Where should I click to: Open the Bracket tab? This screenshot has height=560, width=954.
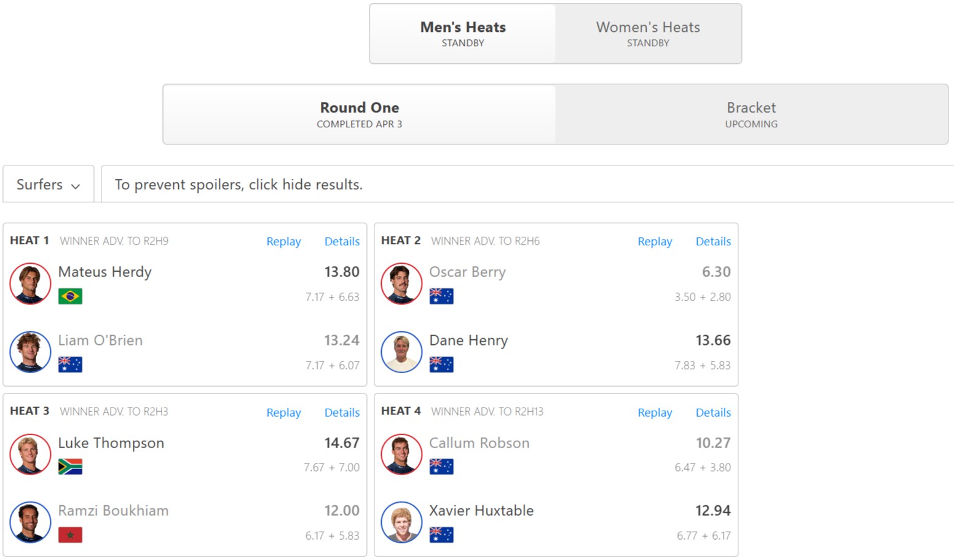click(751, 114)
